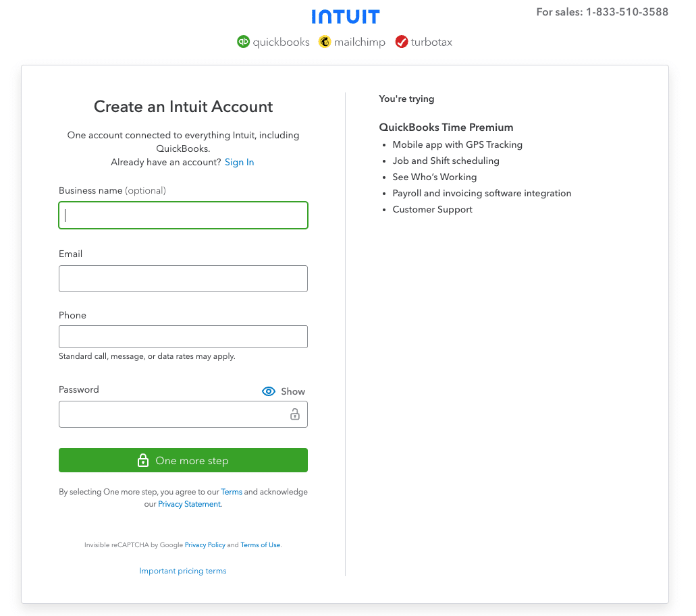
Task: Click the green QuickBooks logo icon
Action: click(x=243, y=42)
